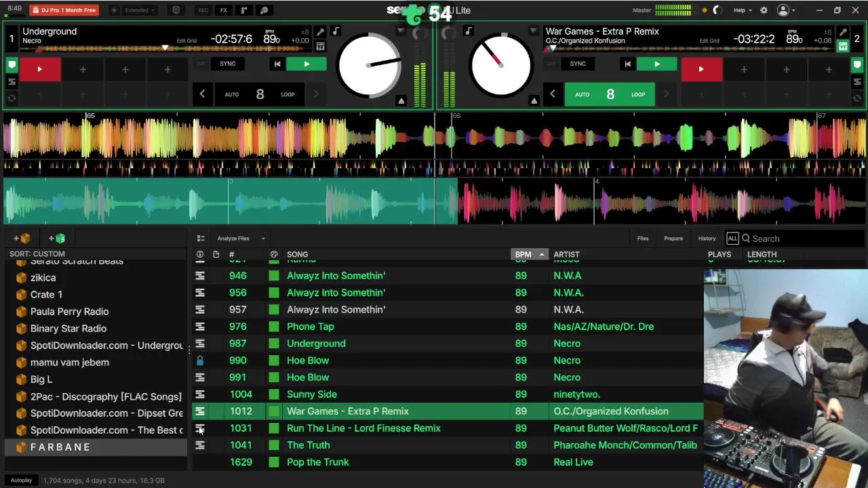This screenshot has height=488, width=868.
Task: Toggle deck 1 microphone pen icon
Action: coord(320,32)
